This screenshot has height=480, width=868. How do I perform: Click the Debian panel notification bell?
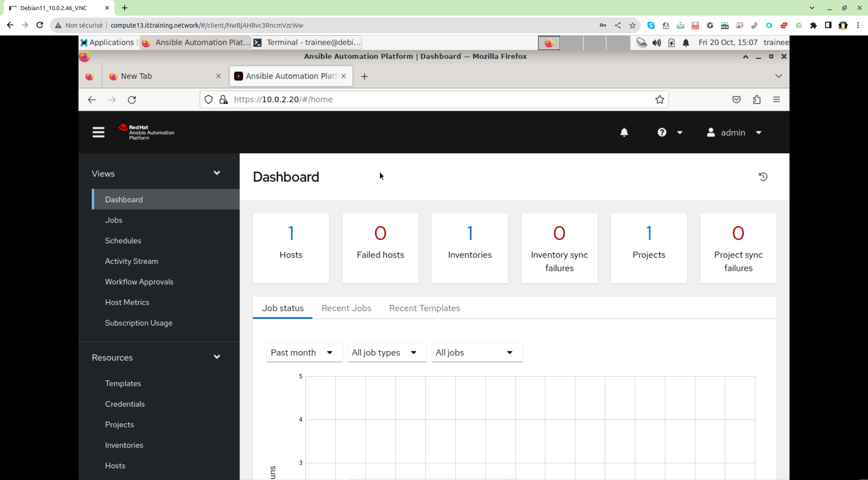point(686,42)
